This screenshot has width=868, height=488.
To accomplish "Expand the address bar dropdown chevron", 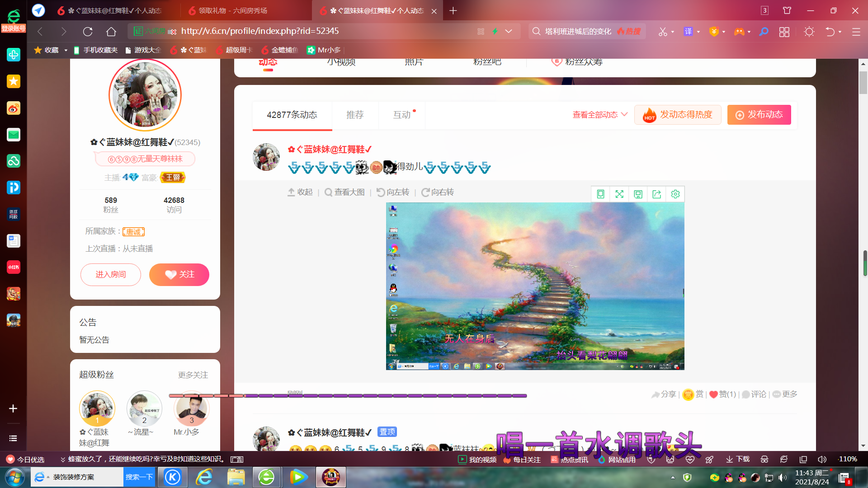I will pyautogui.click(x=509, y=31).
